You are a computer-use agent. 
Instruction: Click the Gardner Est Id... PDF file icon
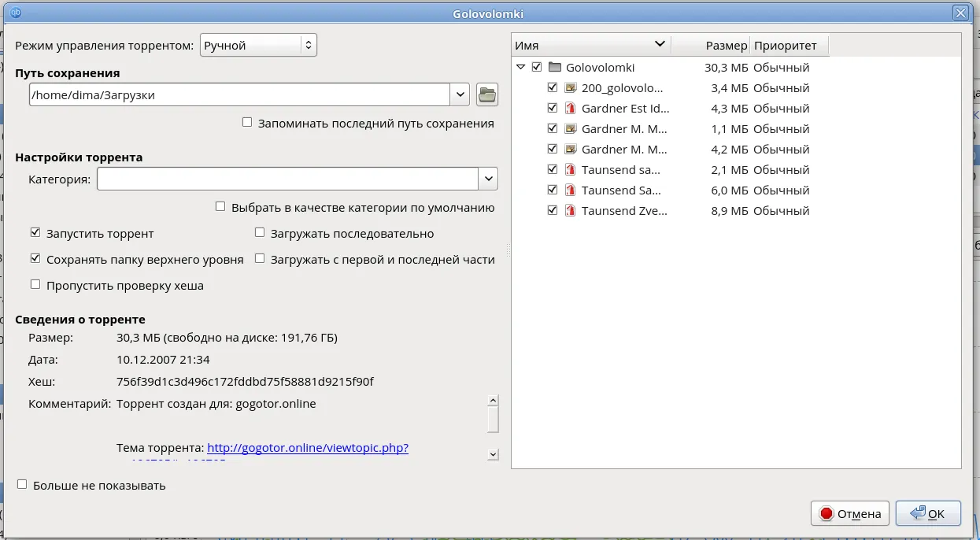[x=571, y=109]
